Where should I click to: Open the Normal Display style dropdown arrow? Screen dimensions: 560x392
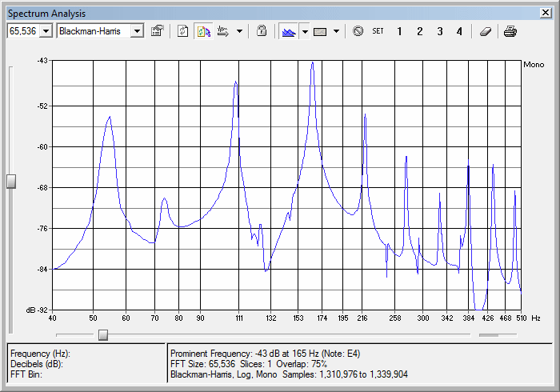pos(305,31)
